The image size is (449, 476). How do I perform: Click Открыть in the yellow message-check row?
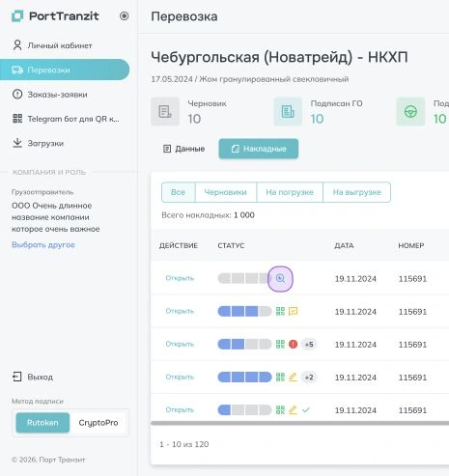pos(180,311)
